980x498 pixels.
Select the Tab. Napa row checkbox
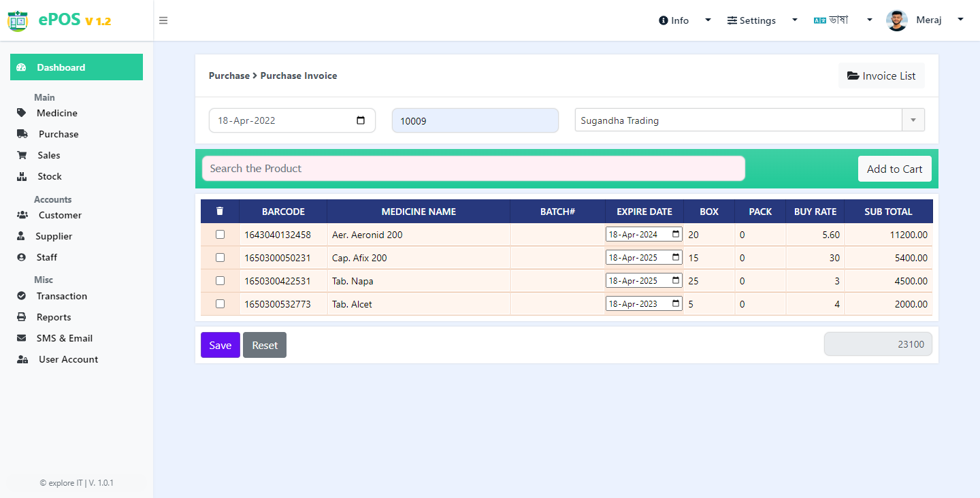(x=220, y=280)
